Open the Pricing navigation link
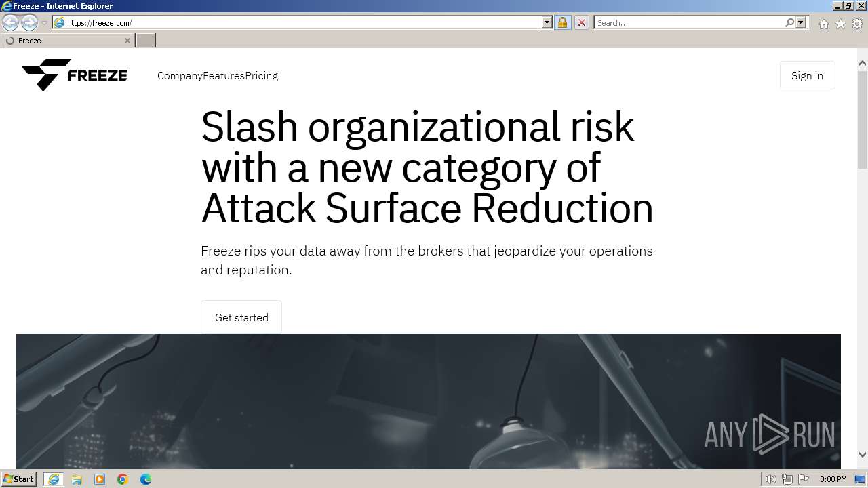This screenshot has width=868, height=488. [262, 76]
